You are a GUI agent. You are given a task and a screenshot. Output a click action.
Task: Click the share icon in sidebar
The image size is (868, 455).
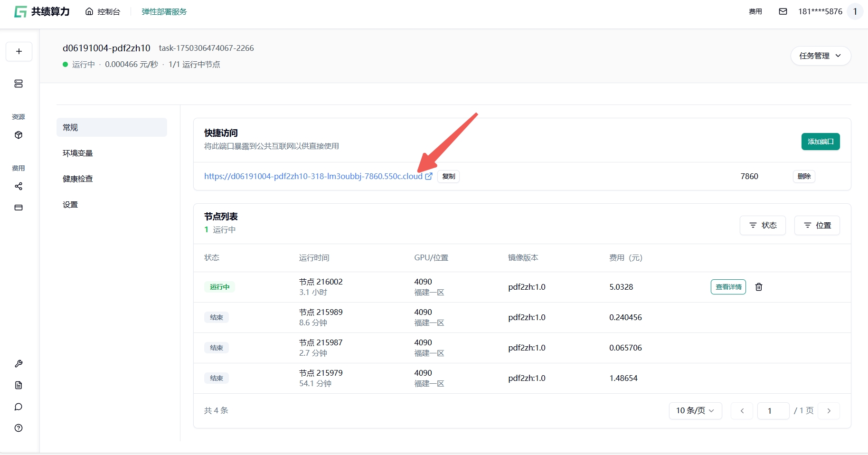point(19,186)
